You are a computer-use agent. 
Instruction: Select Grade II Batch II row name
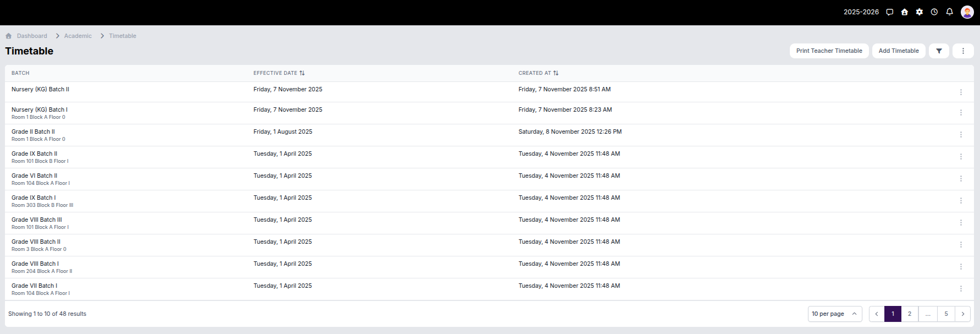pyautogui.click(x=33, y=132)
